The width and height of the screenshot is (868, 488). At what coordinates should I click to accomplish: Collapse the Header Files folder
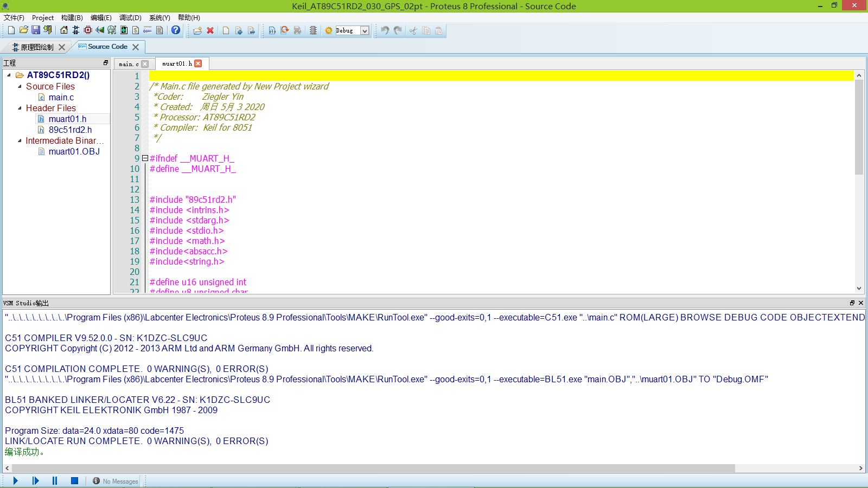tap(20, 108)
